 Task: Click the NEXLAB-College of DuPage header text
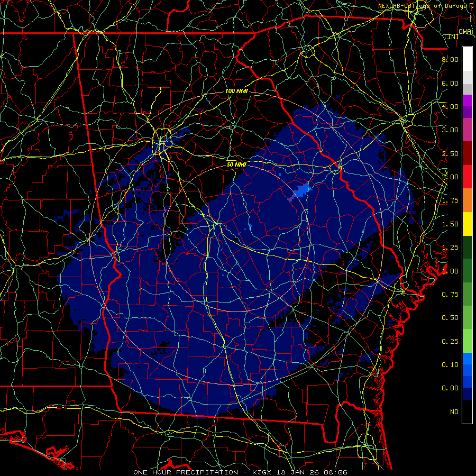(422, 6)
